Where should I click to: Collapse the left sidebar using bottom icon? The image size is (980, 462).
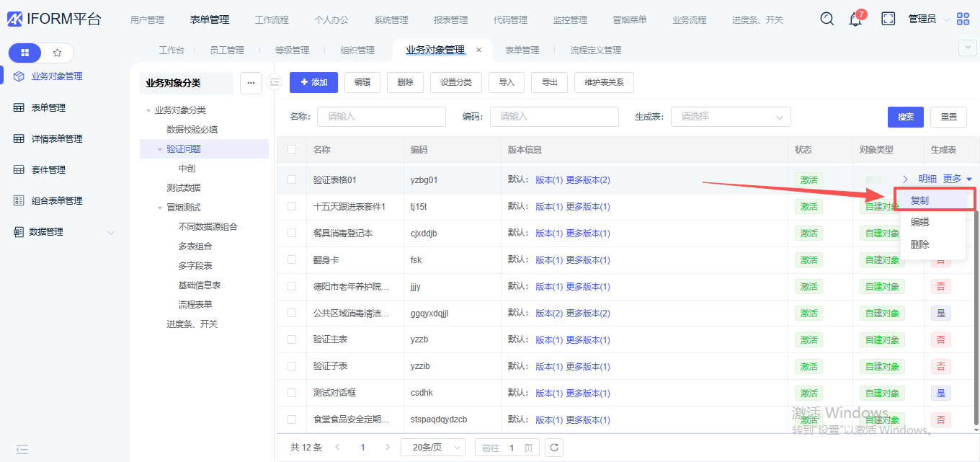(22, 449)
